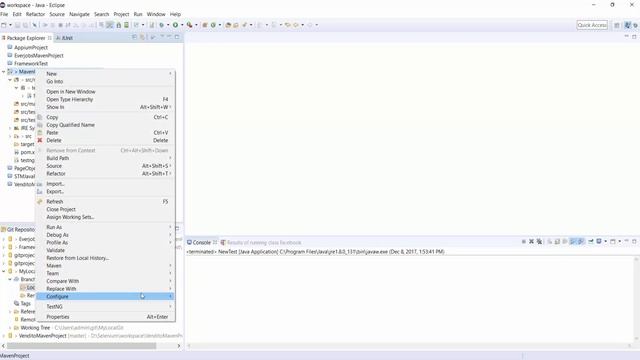Open the Window menu

(x=156, y=14)
